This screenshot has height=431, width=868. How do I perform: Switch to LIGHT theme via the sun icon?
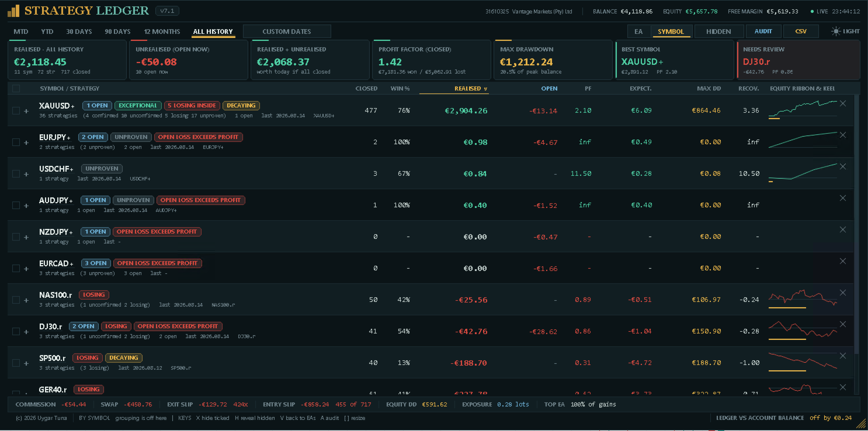click(x=836, y=32)
